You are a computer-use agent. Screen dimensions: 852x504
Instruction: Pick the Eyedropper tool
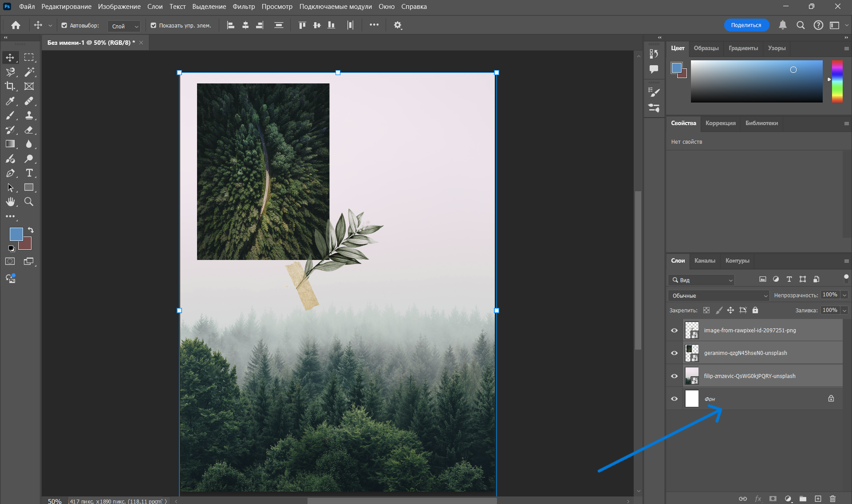10,101
